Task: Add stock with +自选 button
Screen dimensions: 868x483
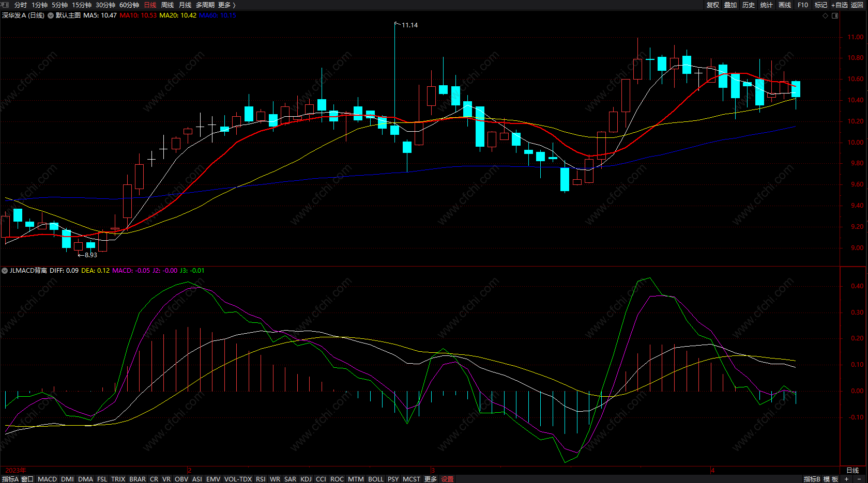Action: (x=840, y=5)
